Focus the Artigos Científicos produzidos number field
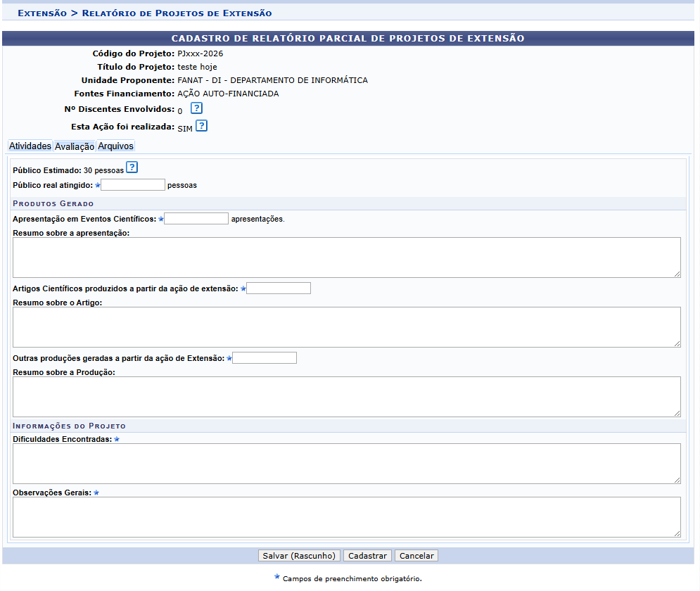This screenshot has width=700, height=591. (x=279, y=288)
